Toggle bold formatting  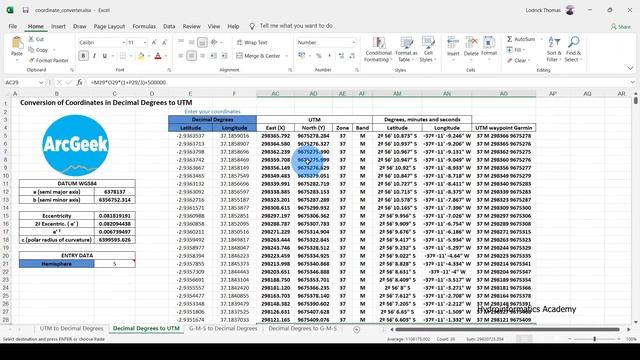pos(83,56)
